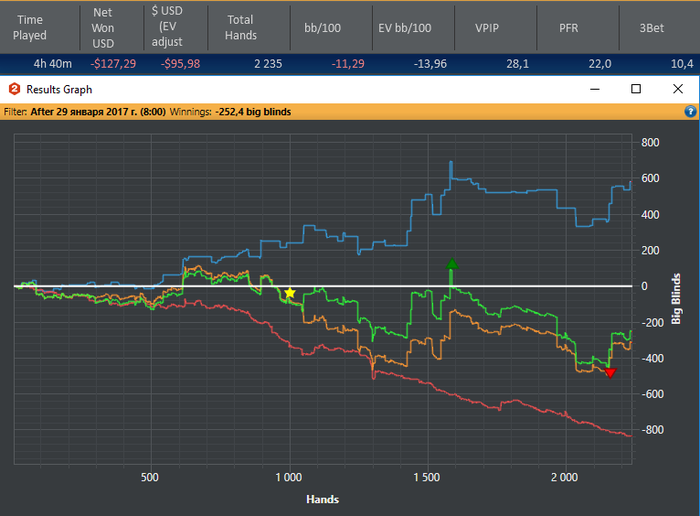Click the EV bb/100 column header
Image resolution: width=700 pixels, height=516 pixels.
pos(413,28)
